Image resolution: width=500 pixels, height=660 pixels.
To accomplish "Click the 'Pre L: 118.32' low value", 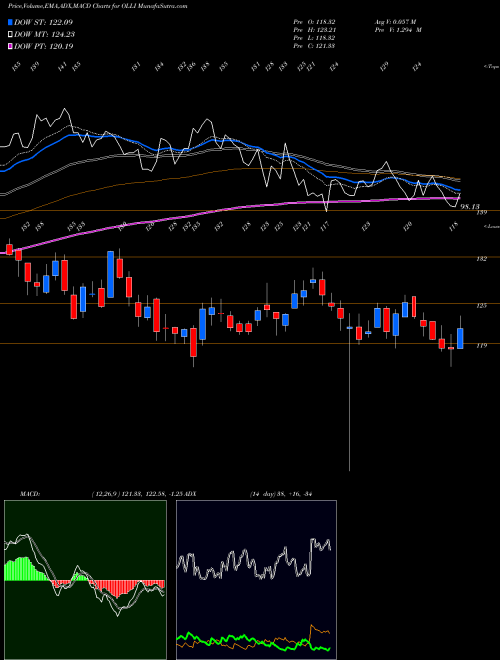I will pos(314,38).
